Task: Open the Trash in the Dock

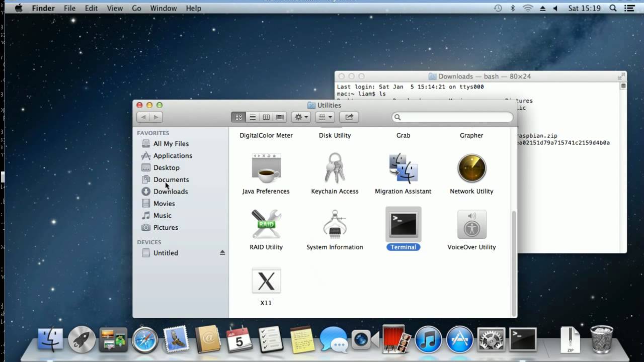Action: (602, 340)
